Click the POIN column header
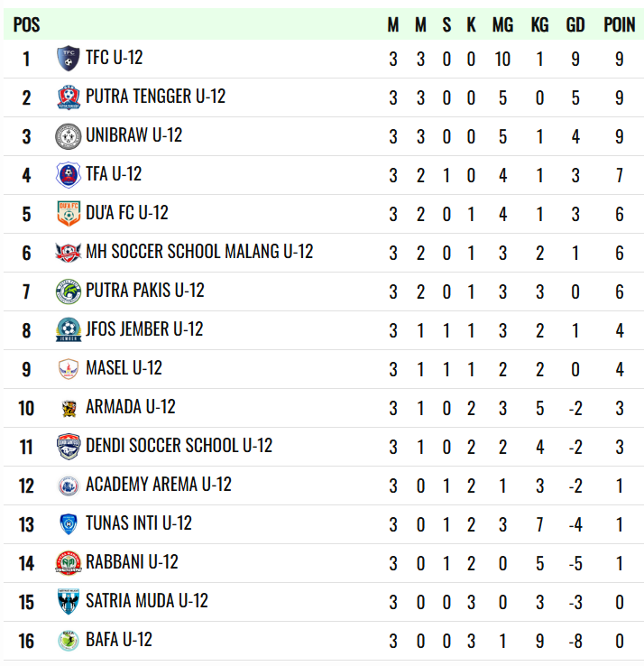 [620, 25]
